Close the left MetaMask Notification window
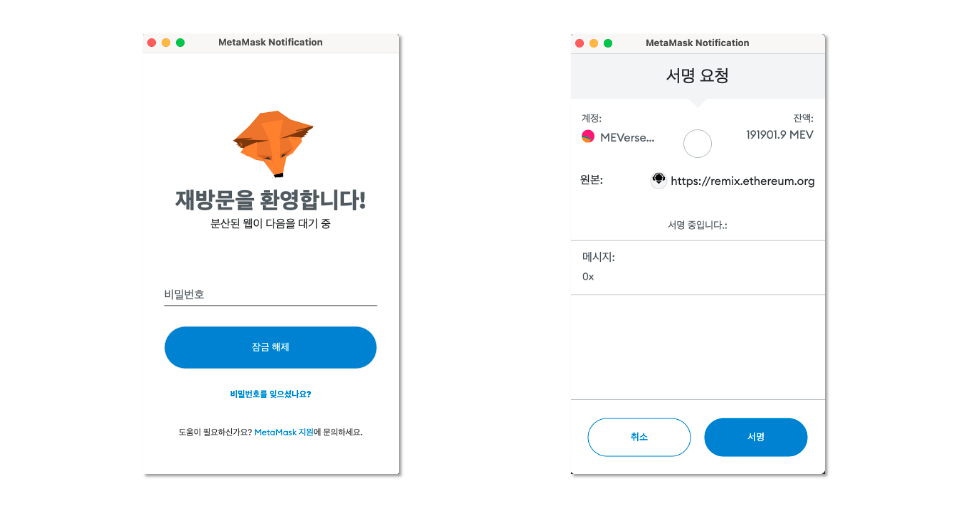Viewport: 958px width, 522px height. click(152, 43)
